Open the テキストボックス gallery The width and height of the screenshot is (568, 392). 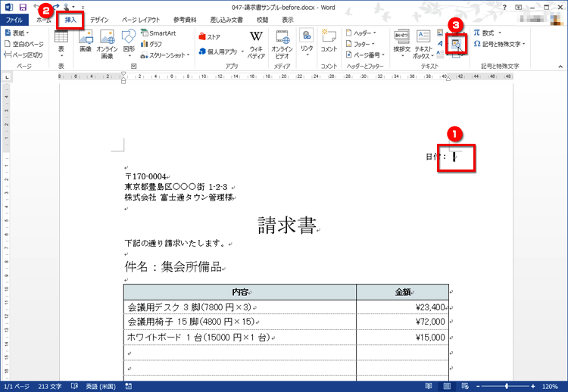423,45
